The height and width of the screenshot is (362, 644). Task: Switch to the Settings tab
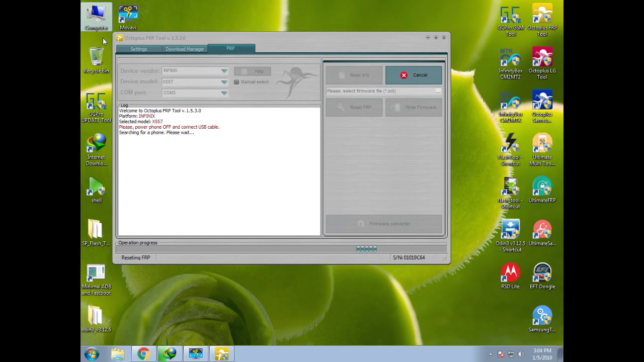coord(139,49)
